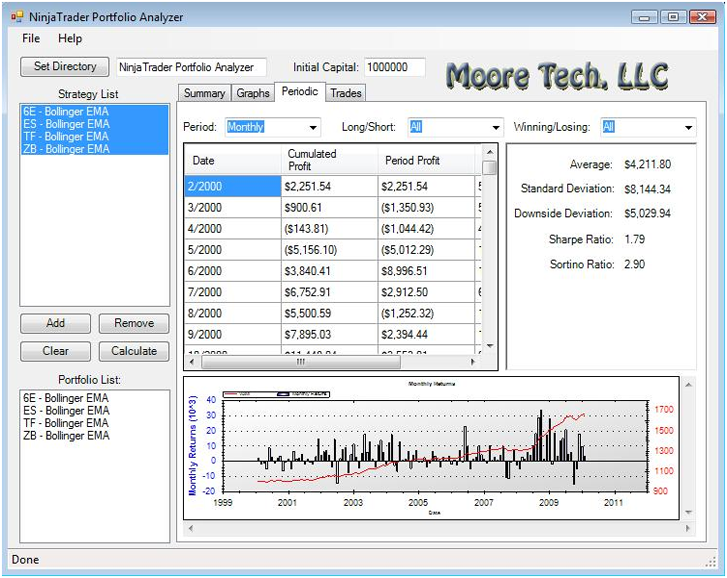The image size is (727, 578).
Task: Maximize the Portfolio Analyzer window
Action: click(673, 17)
